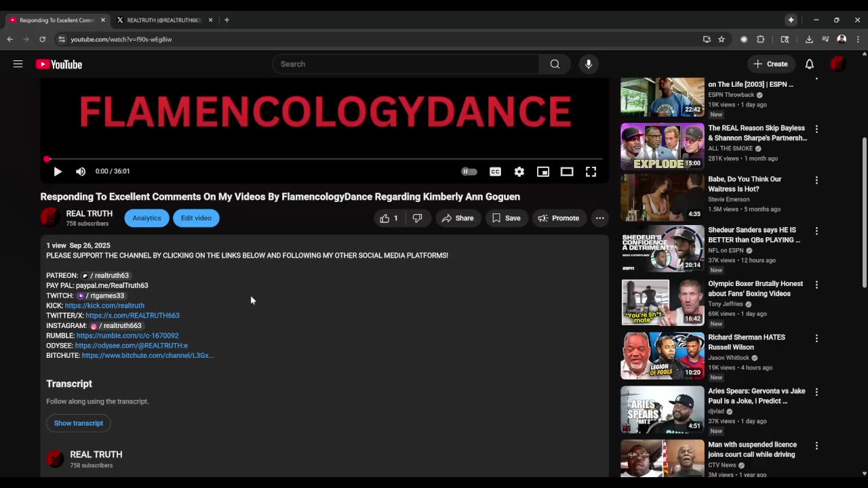Click the install app icon in the address bar
This screenshot has height=488, width=868.
click(707, 39)
